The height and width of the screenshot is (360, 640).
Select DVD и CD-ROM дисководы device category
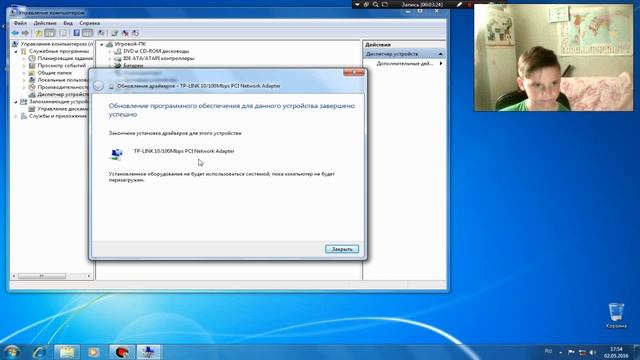156,51
